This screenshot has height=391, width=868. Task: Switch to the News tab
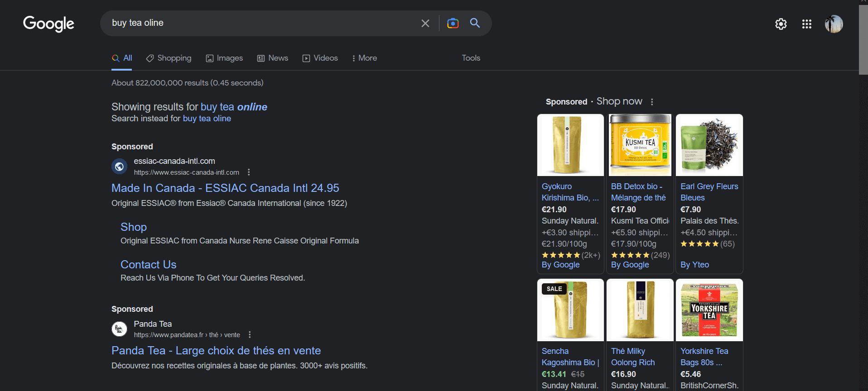point(273,58)
